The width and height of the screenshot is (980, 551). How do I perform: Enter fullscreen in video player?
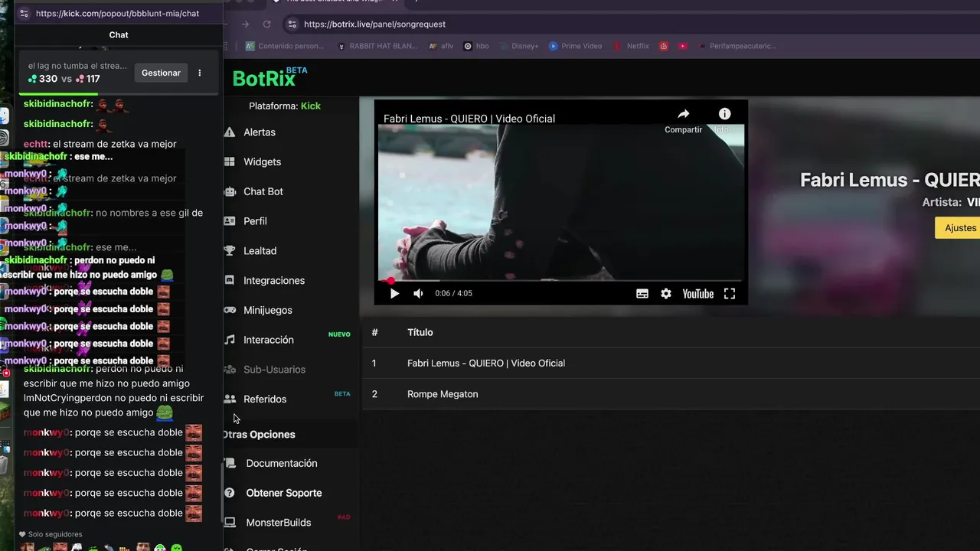point(730,294)
